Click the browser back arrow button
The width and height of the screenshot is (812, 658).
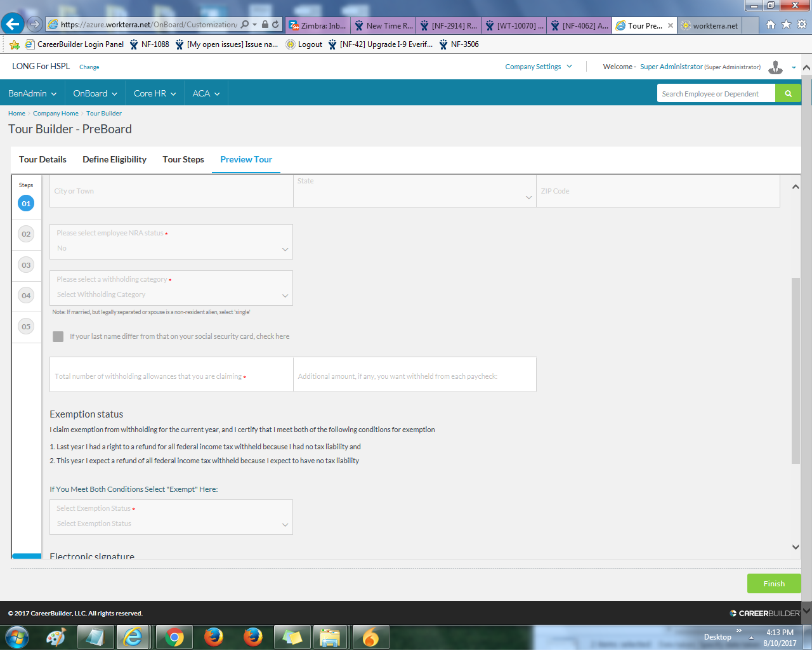13,24
